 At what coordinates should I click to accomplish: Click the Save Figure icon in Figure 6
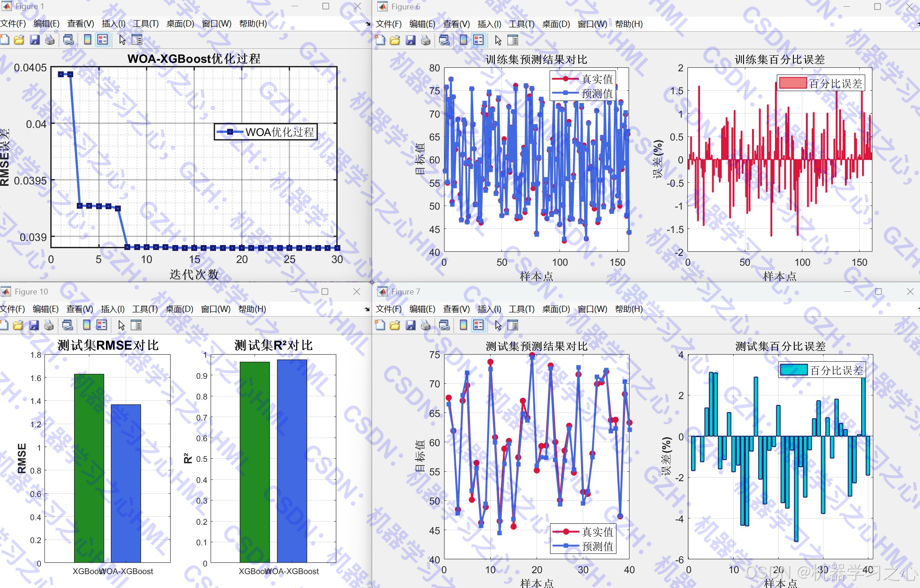[410, 40]
